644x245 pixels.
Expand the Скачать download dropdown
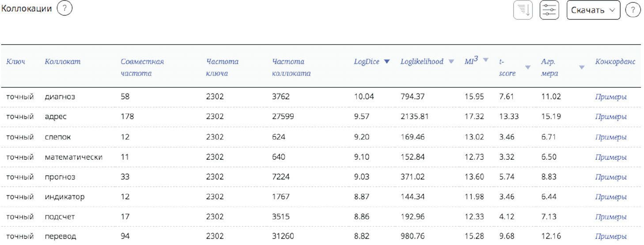(593, 10)
